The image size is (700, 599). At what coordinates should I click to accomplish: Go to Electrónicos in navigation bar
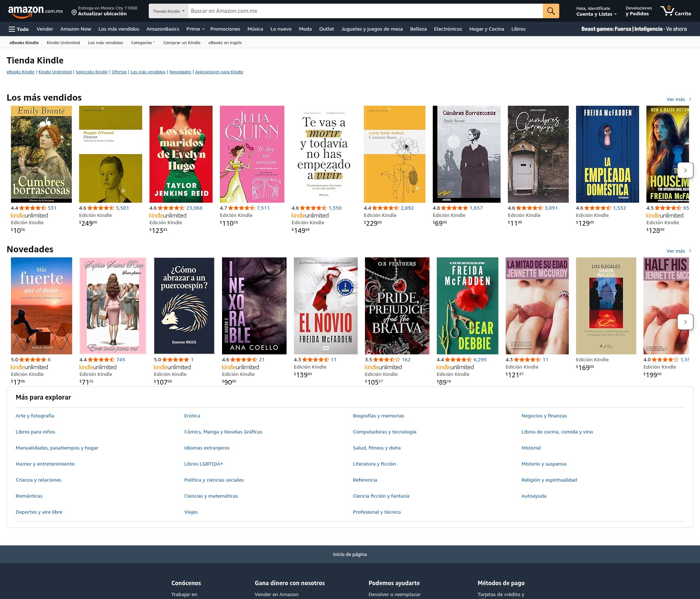[448, 29]
